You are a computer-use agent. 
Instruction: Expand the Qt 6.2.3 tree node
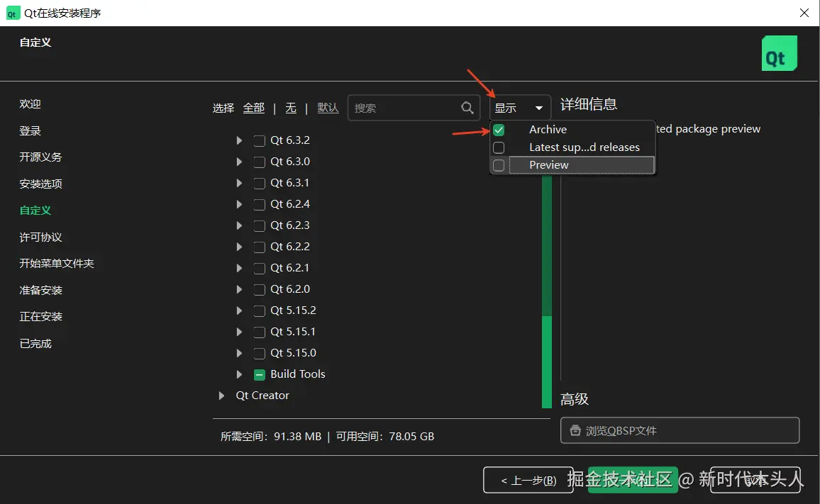pos(239,225)
